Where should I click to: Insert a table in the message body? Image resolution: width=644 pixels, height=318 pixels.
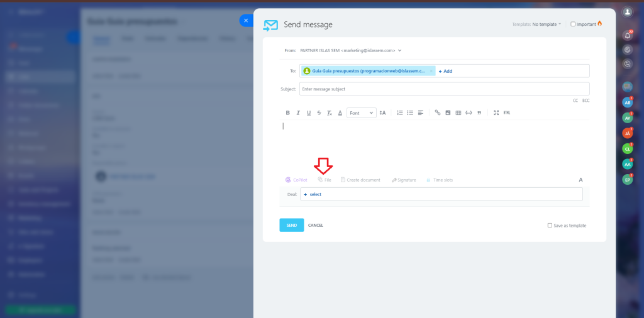coord(458,112)
